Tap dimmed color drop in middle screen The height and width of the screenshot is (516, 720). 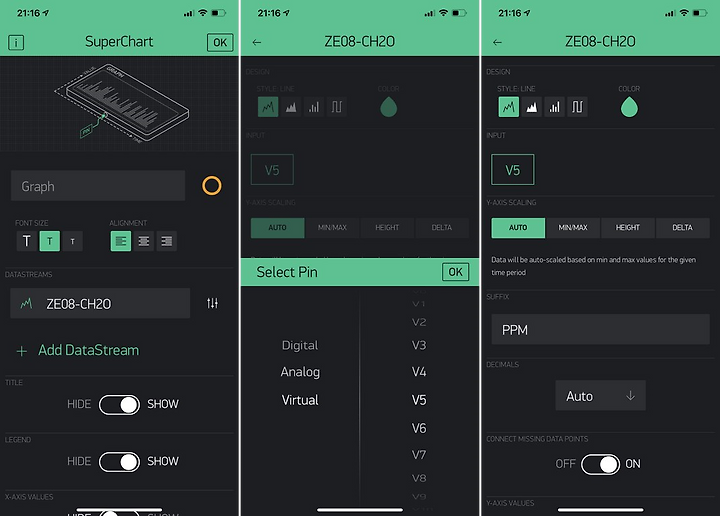pos(388,107)
